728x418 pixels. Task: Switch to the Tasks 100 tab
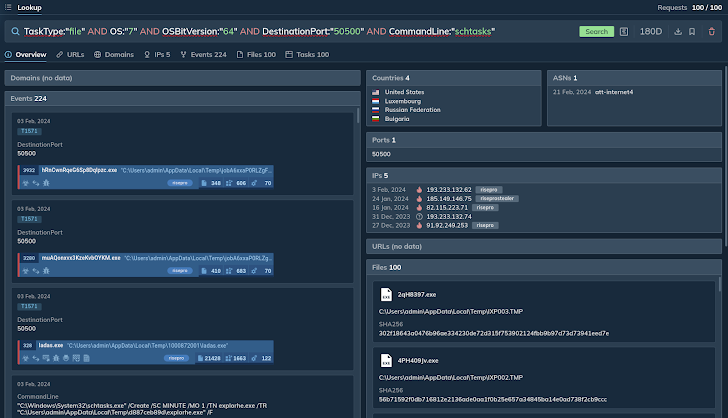pos(307,54)
